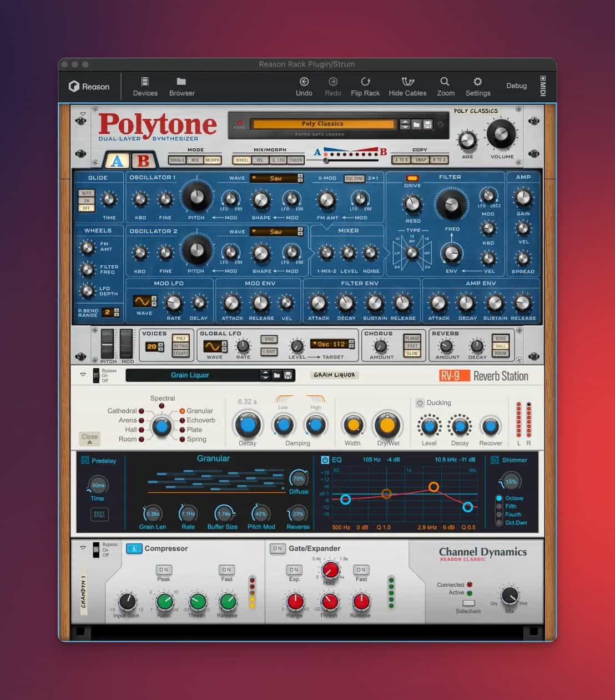This screenshot has height=700, width=615.
Task: Step the Voices count value
Action: [x=160, y=346]
